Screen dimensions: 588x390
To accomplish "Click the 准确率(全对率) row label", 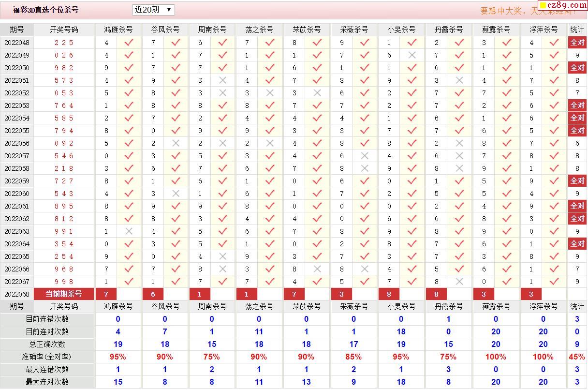I will click(47, 357).
